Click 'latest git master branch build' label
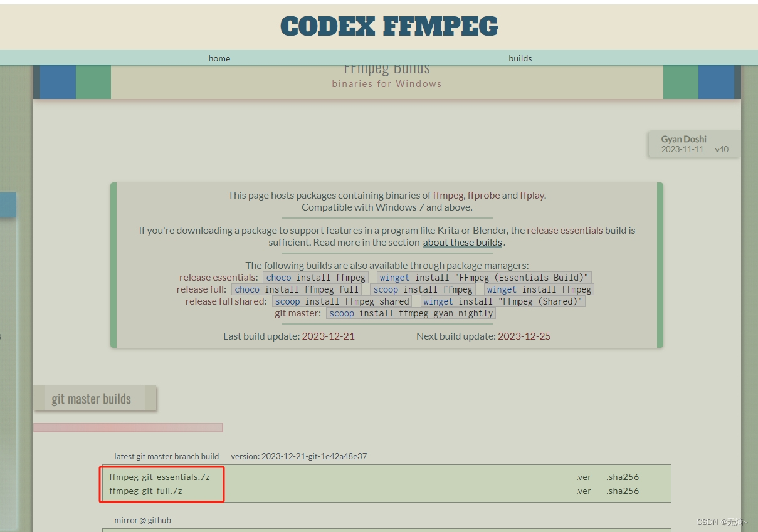This screenshot has height=532, width=758. [x=167, y=456]
